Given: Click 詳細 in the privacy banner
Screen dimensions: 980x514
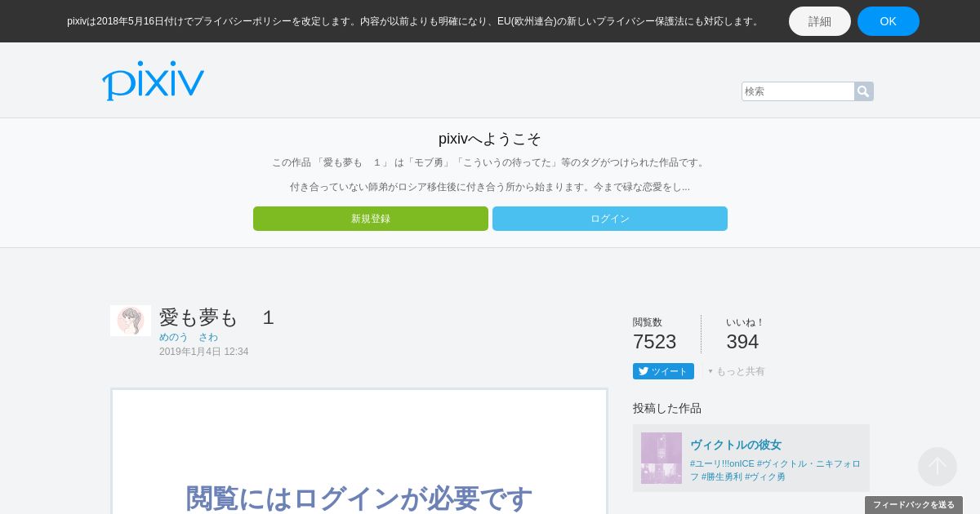Looking at the screenshot, I should (820, 21).
